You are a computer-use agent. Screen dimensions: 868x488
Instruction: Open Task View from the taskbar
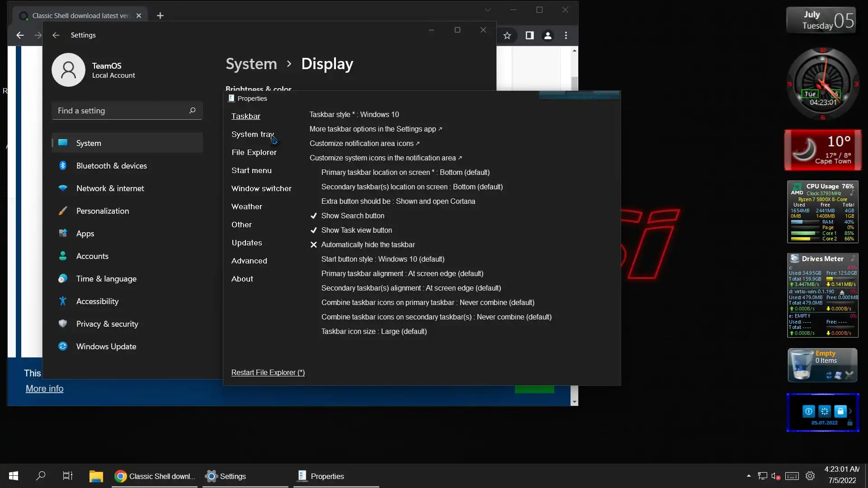click(68, 476)
